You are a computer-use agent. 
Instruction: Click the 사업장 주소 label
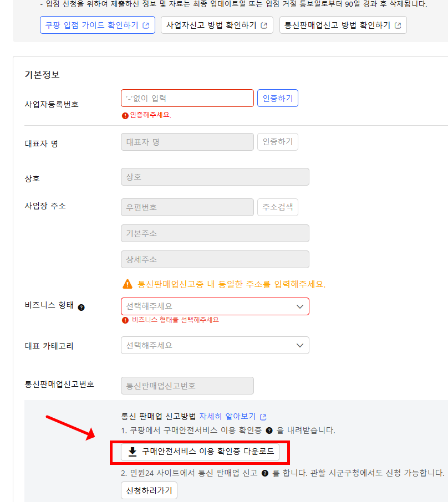[x=45, y=206]
